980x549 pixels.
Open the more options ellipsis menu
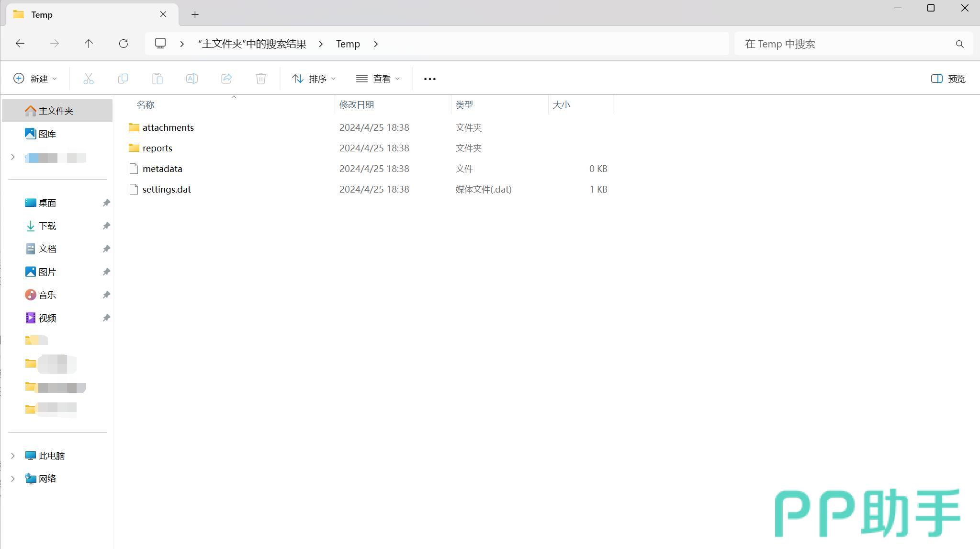point(429,79)
